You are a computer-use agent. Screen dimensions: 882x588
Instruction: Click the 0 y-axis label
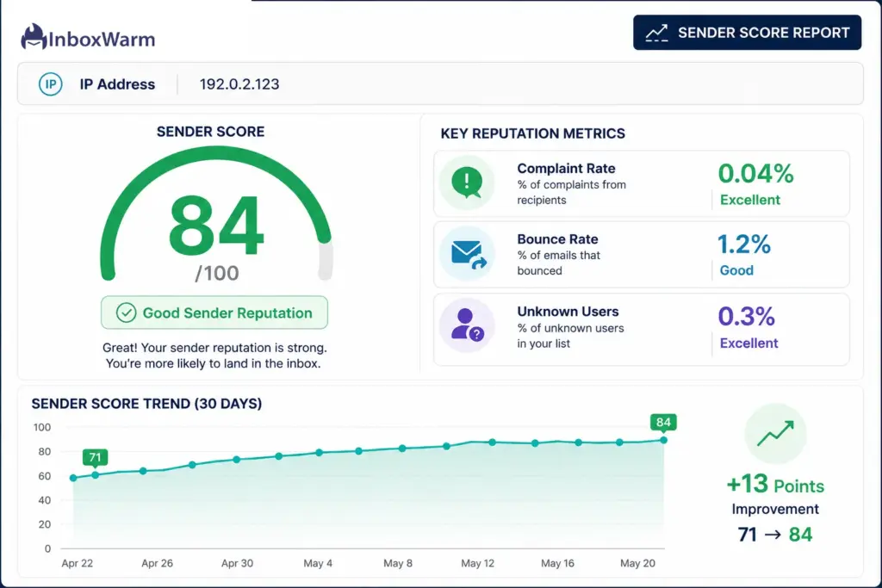pos(47,548)
